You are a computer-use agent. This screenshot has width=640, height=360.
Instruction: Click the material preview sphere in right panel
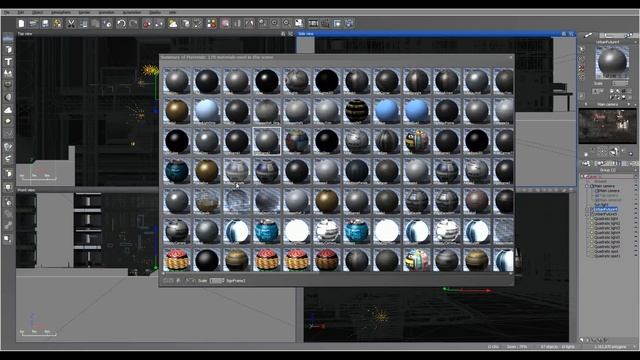tap(612, 62)
